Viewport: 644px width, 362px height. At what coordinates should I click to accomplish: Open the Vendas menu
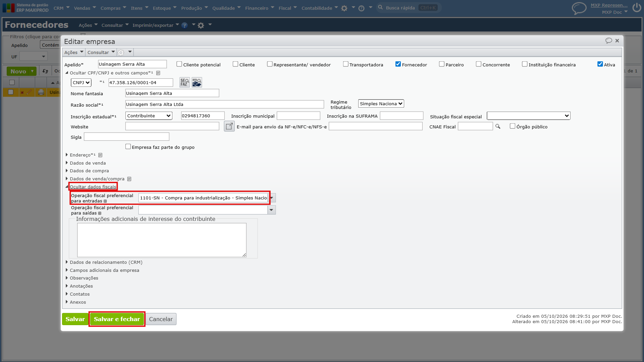point(85,8)
